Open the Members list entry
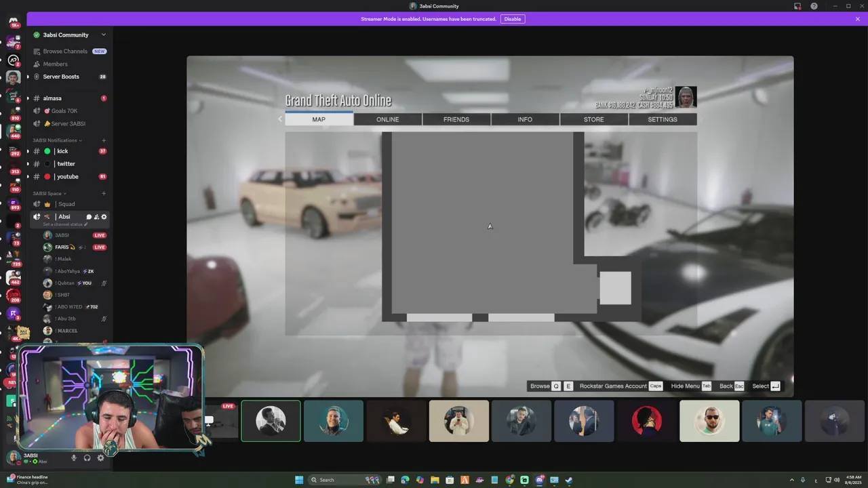 [x=70, y=64]
